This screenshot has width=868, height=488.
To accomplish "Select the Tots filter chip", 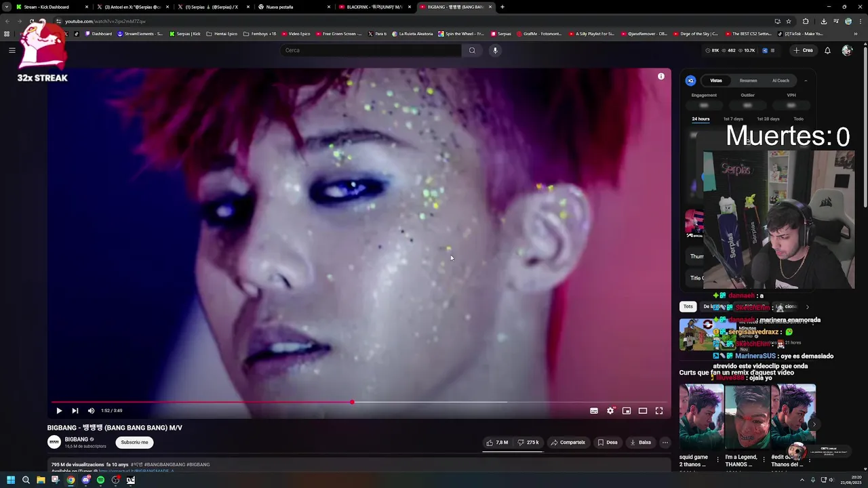I will (688, 306).
